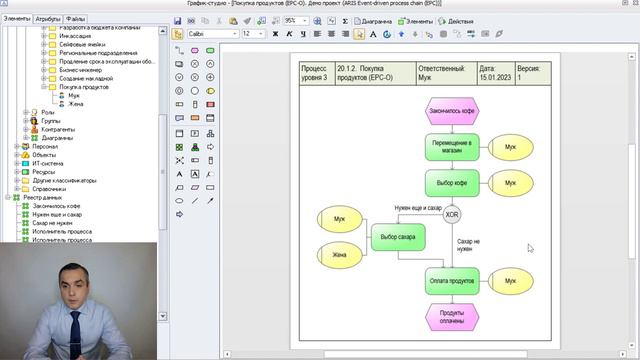The image size is (640, 360).
Task: Collapse the Покупка продуктов folder
Action: (43, 87)
